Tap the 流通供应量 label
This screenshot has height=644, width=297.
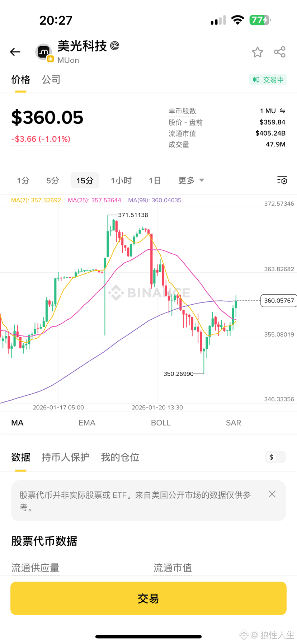tap(35, 568)
